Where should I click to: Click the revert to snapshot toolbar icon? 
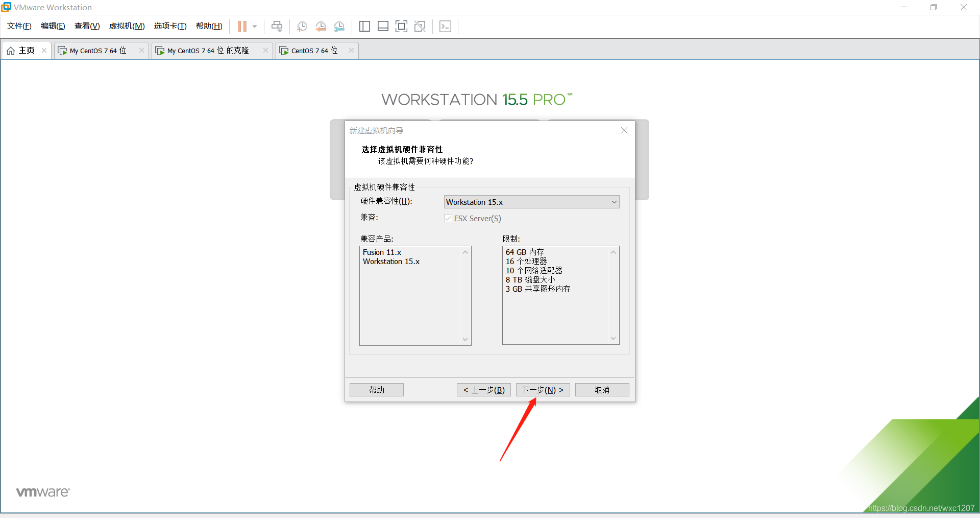pyautogui.click(x=321, y=26)
